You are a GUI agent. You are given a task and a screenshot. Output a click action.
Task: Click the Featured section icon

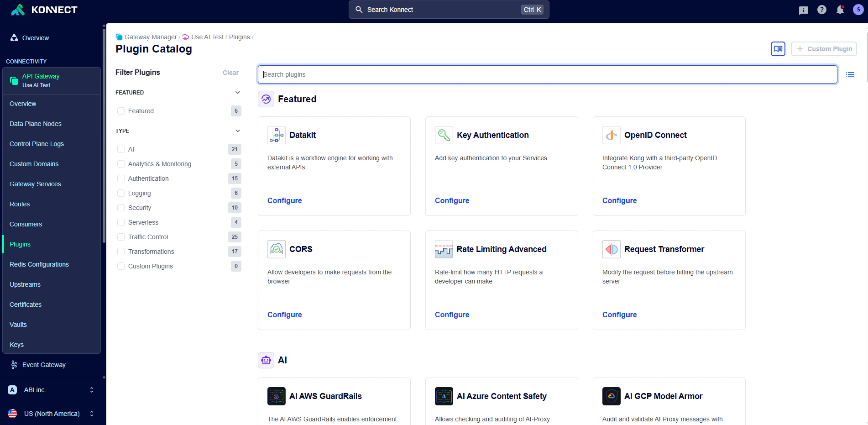[266, 99]
